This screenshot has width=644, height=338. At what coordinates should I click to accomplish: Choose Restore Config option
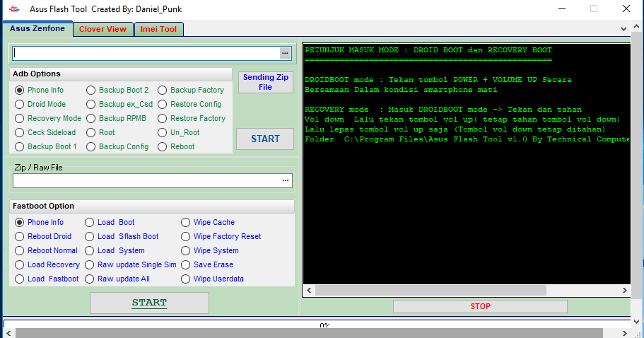tap(189, 105)
